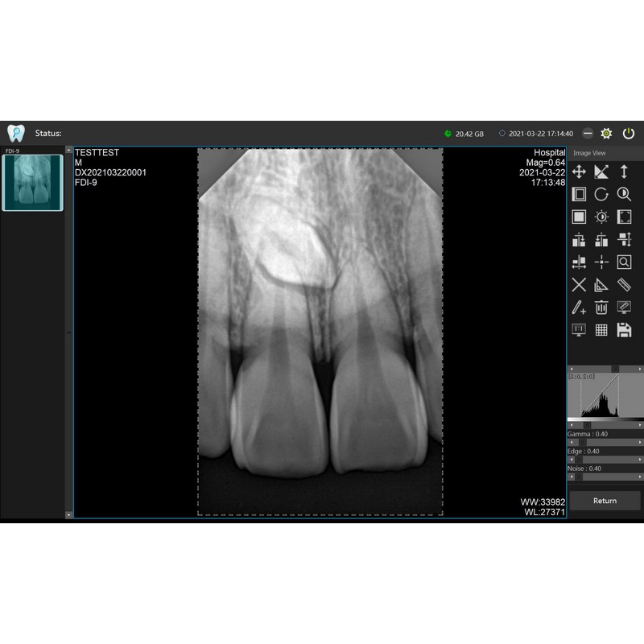View image at 1:1 scale
The height and width of the screenshot is (644, 644).
(x=578, y=328)
